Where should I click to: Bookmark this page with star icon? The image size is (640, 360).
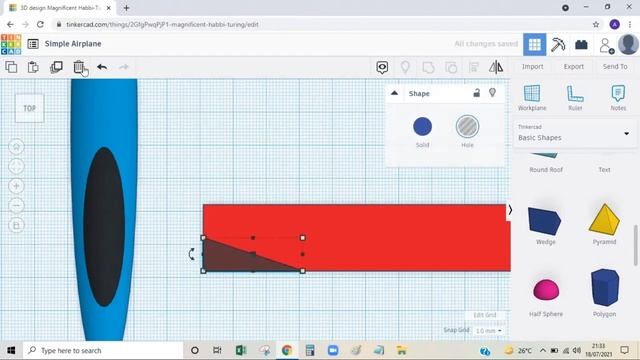coord(596,24)
